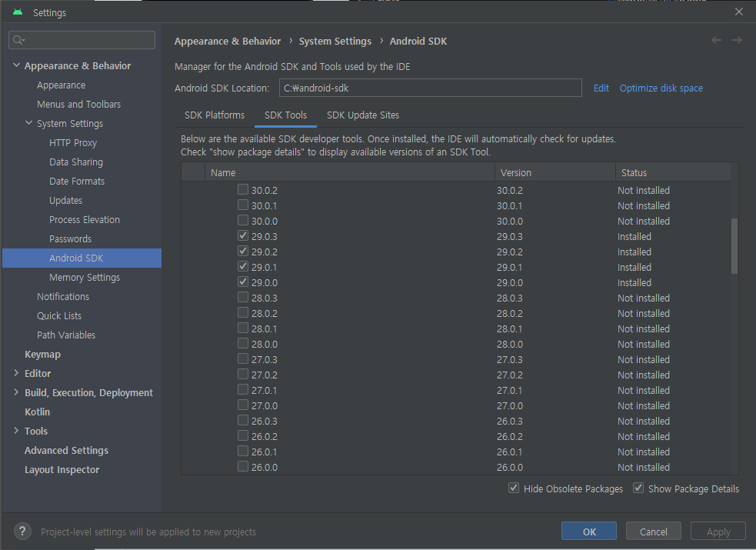Uncheck the 29.0.0 checkbox
This screenshot has width=756, height=550.
coord(243,282)
